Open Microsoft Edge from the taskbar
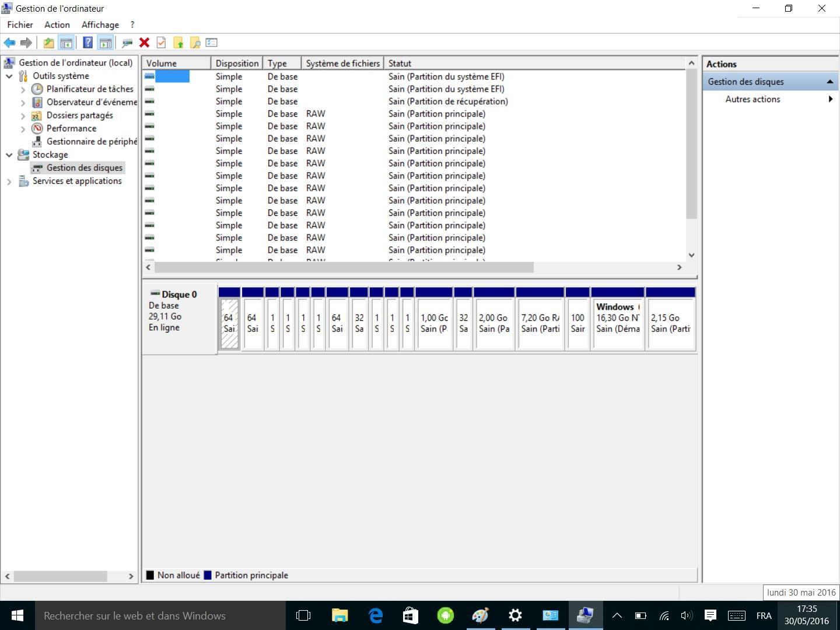This screenshot has width=840, height=630. pos(376,615)
